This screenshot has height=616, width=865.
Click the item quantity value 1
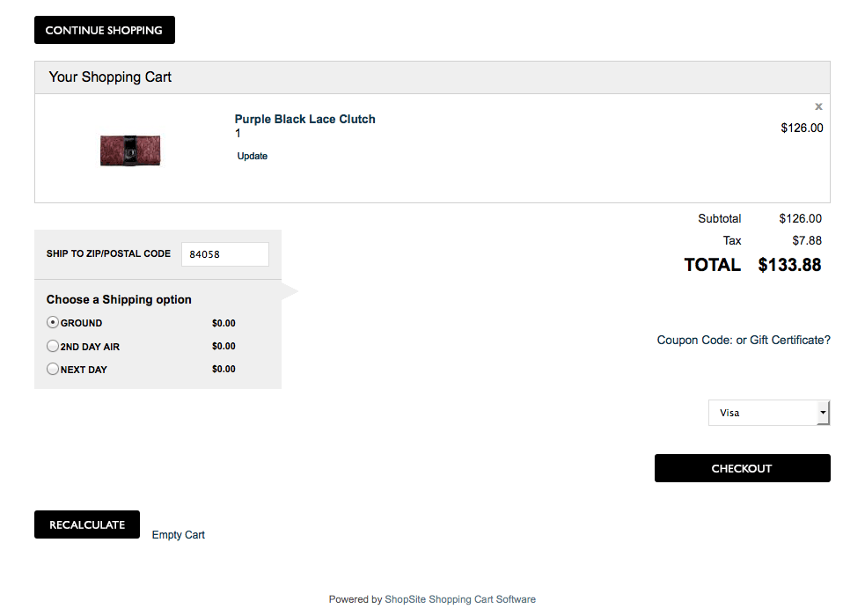click(238, 134)
